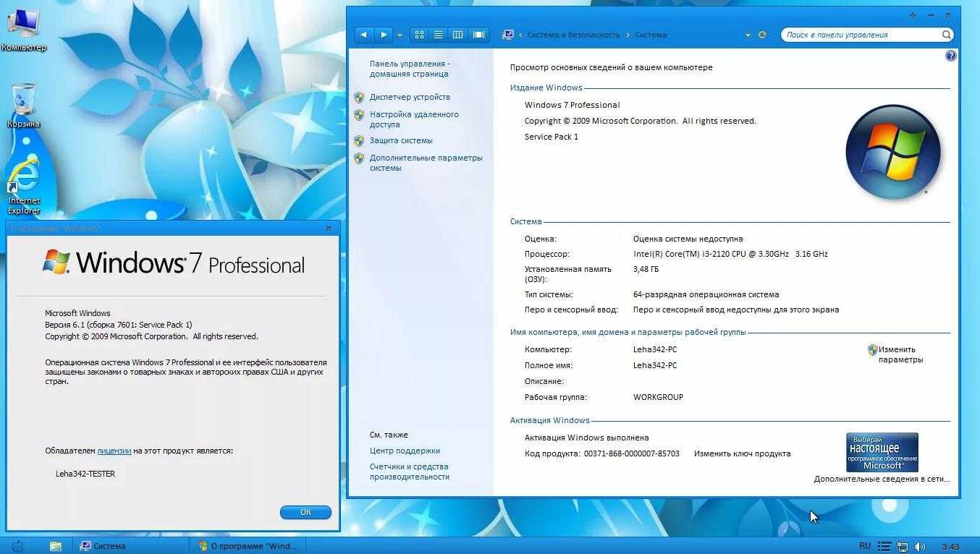Click shield icon next to 'Защита системы'
Screen dimensions: 980x554
359,140
